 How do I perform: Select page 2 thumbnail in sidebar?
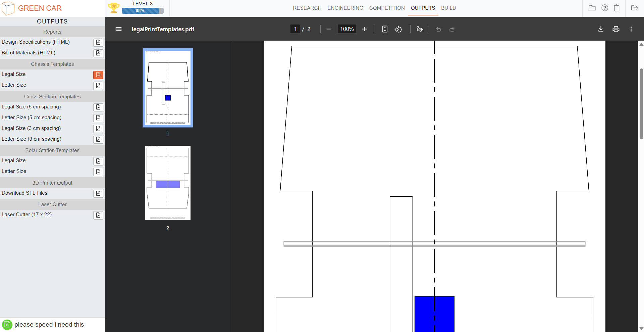click(168, 183)
